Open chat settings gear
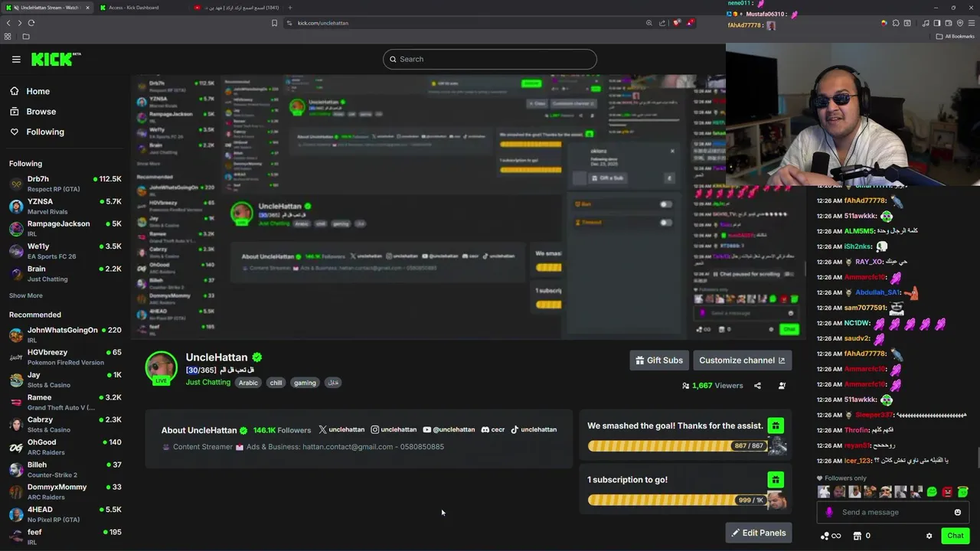Image resolution: width=980 pixels, height=551 pixels. [929, 536]
